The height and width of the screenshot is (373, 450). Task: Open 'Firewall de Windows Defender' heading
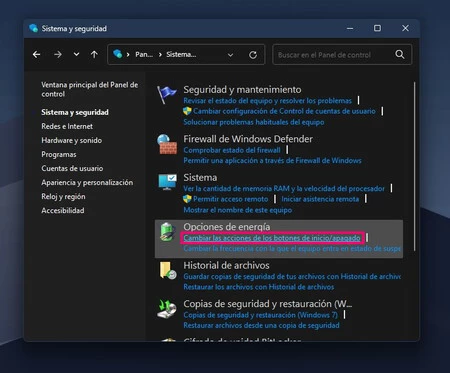point(248,139)
